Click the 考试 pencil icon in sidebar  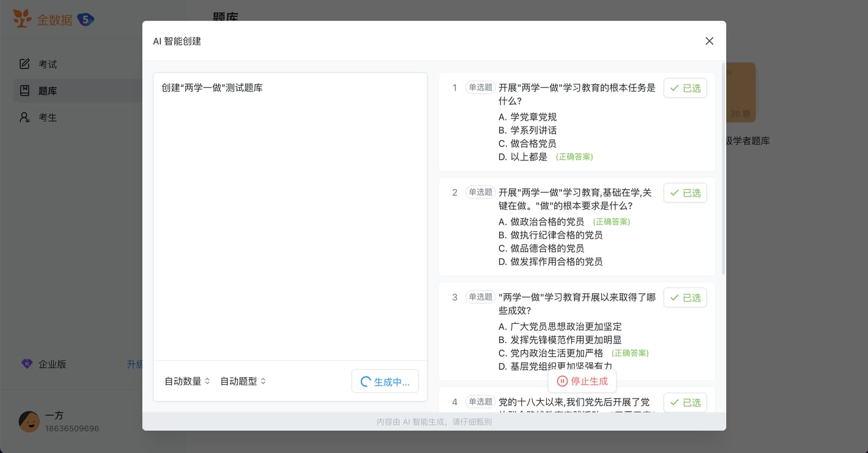point(24,64)
